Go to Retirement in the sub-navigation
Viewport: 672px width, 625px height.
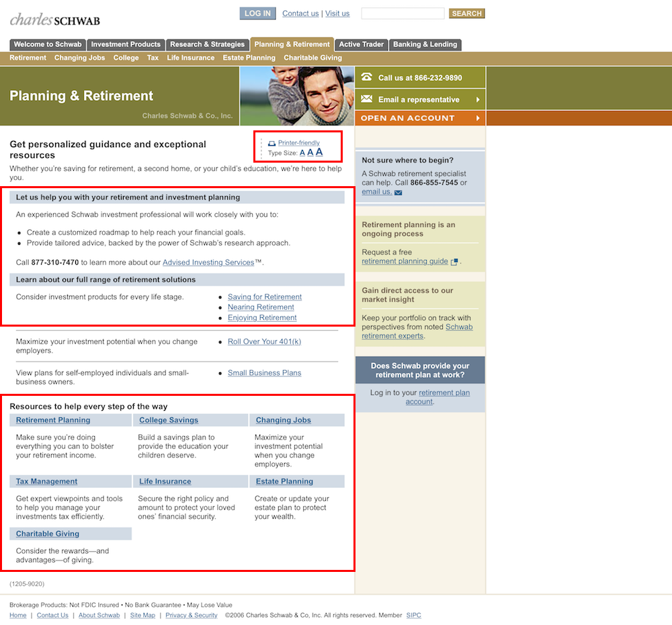[28, 58]
